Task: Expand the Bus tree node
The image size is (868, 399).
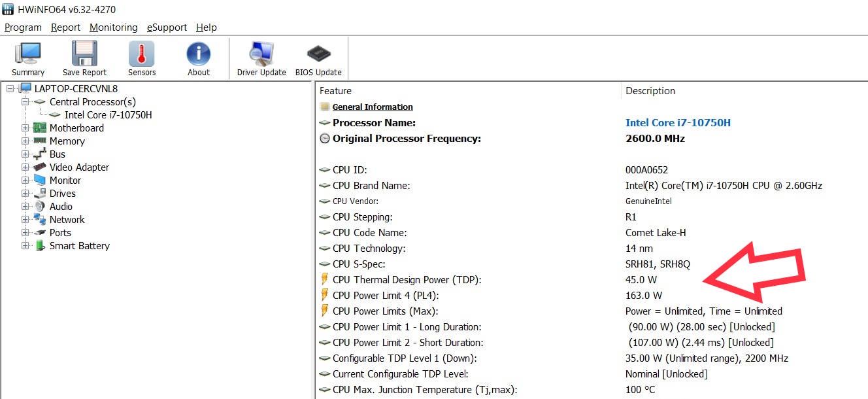Action: tap(25, 154)
